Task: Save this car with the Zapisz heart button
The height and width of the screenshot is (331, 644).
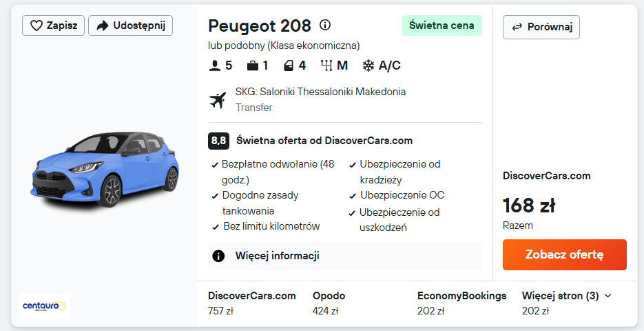Action: [x=54, y=26]
